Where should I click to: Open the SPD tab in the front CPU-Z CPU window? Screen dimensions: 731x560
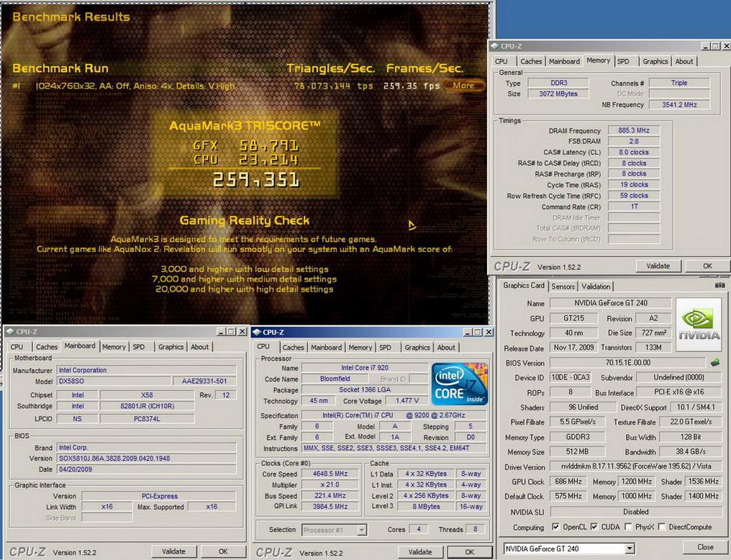coord(385,348)
